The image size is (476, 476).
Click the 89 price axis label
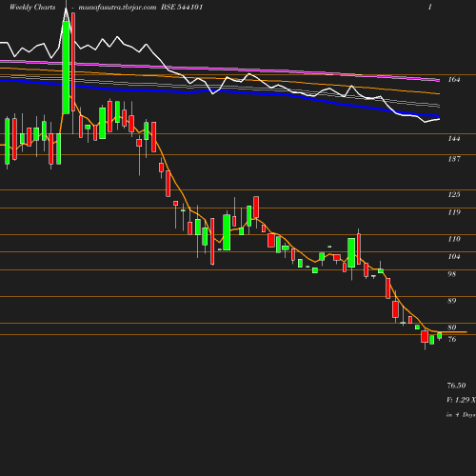[452, 301]
